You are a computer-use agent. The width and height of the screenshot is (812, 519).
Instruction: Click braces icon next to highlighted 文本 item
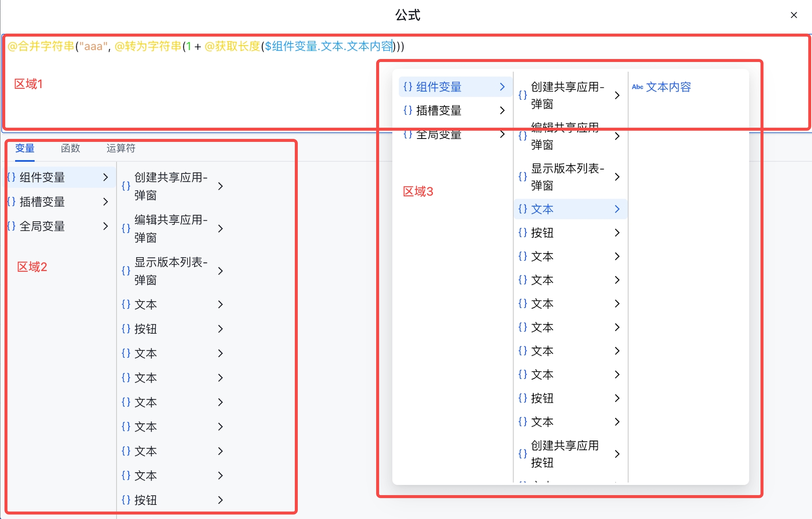523,209
